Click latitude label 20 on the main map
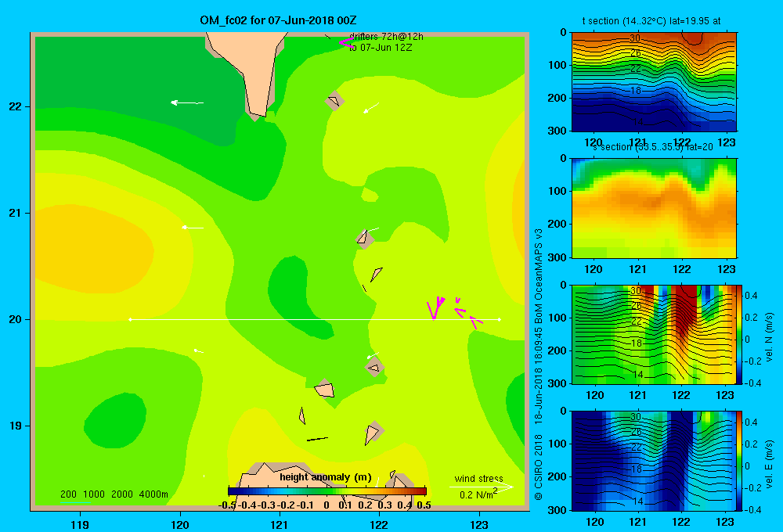Image resolution: width=783 pixels, height=532 pixels. coord(16,319)
